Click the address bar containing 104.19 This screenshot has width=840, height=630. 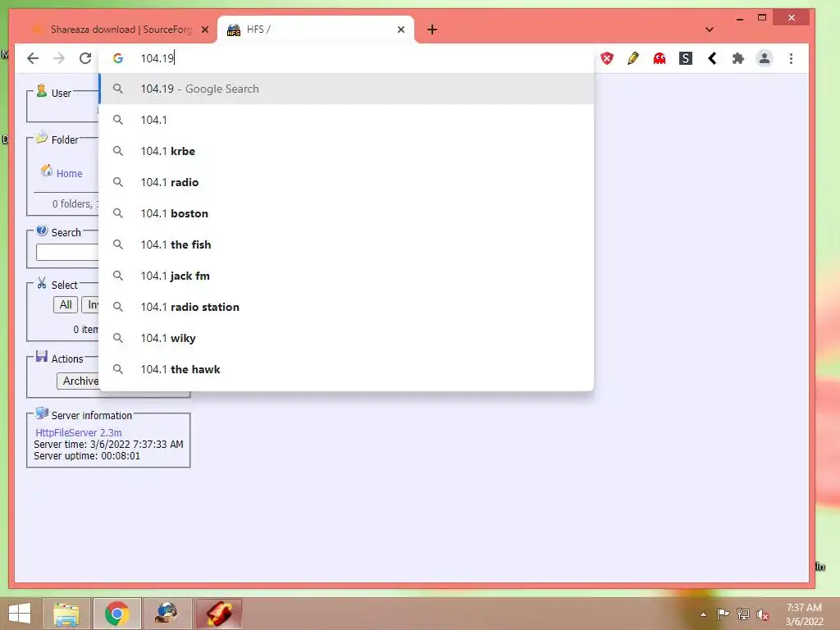tap(346, 58)
